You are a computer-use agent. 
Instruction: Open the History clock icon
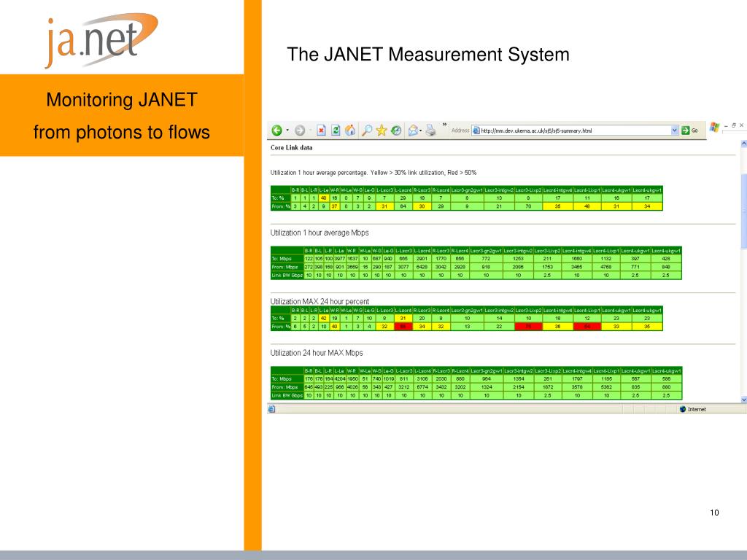tap(396, 131)
